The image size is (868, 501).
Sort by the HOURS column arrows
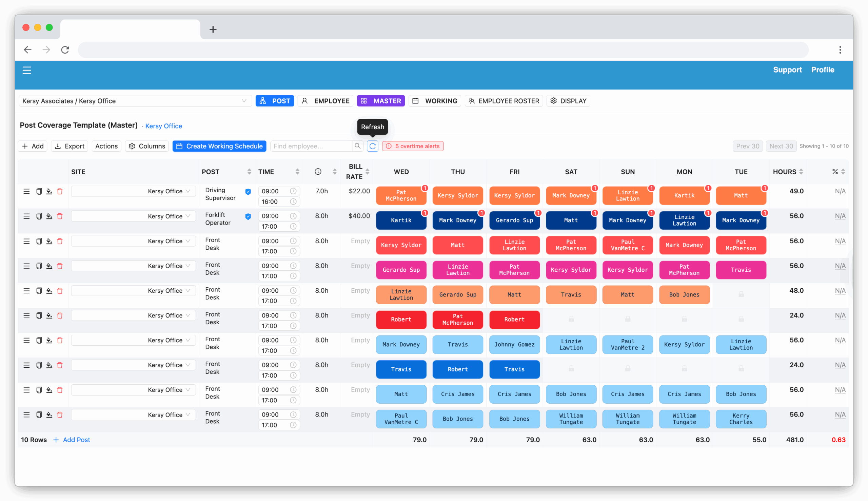pos(801,172)
